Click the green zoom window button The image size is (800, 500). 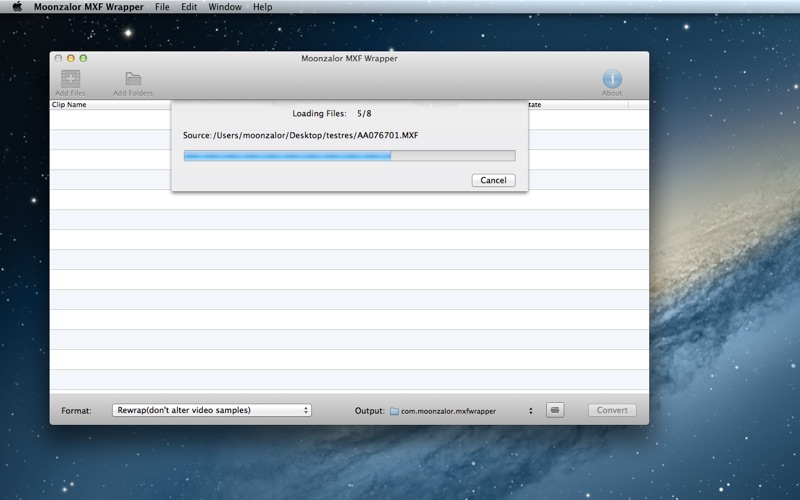point(83,58)
